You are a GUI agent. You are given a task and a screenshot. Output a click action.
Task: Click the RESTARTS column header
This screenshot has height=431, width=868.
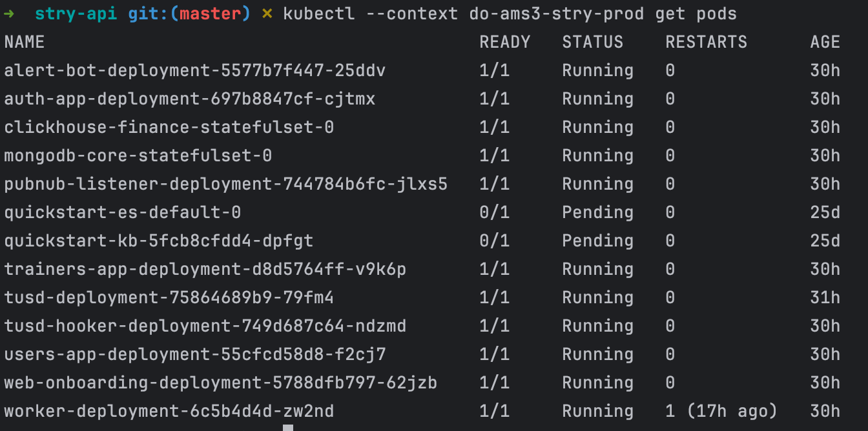click(706, 42)
